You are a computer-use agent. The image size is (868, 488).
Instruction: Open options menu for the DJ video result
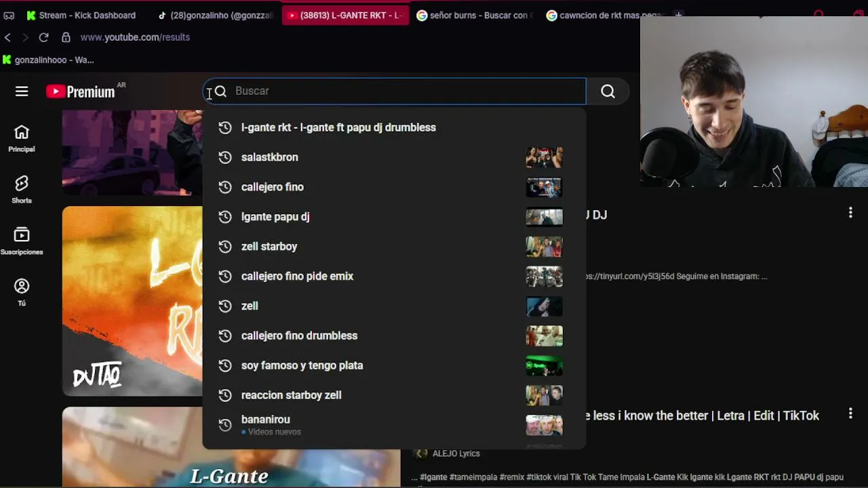tap(850, 213)
